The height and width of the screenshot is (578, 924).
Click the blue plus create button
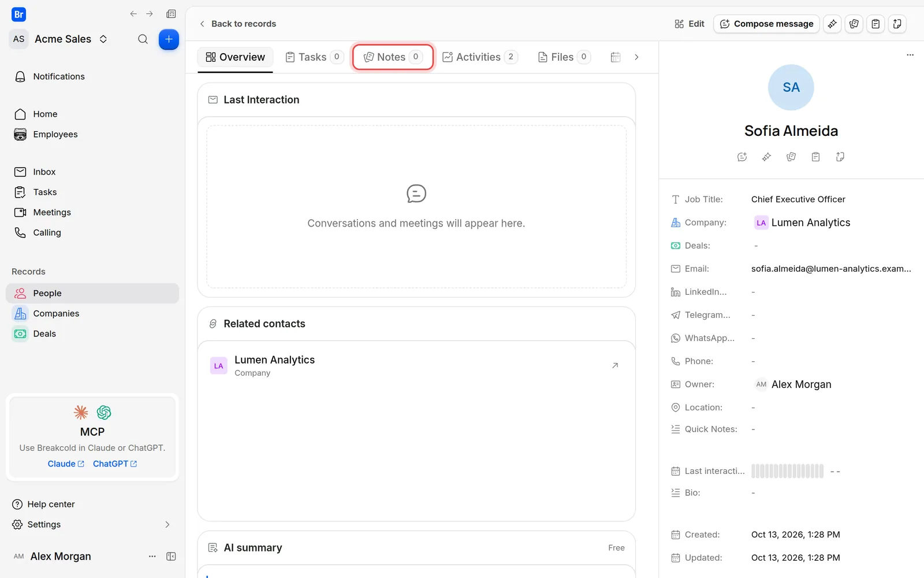point(169,39)
